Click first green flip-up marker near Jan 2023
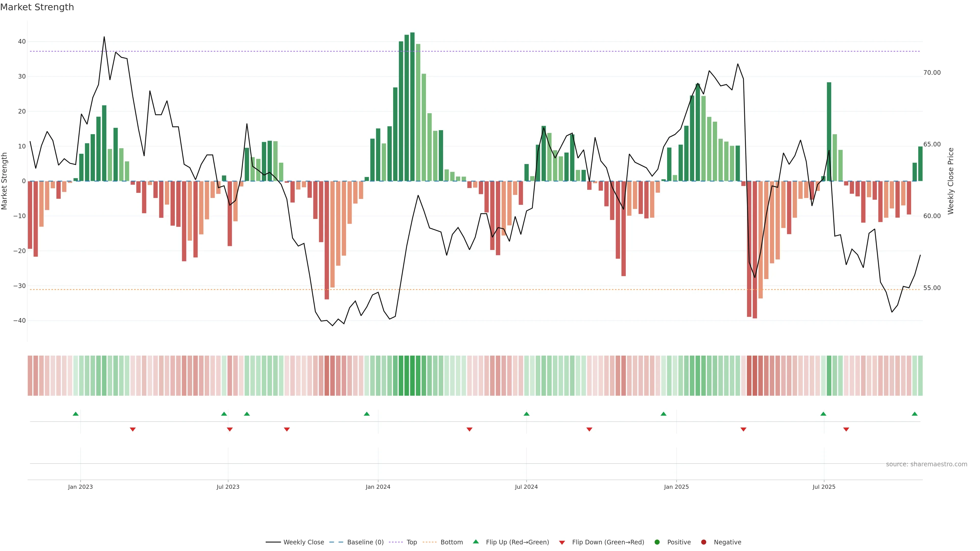 click(76, 414)
